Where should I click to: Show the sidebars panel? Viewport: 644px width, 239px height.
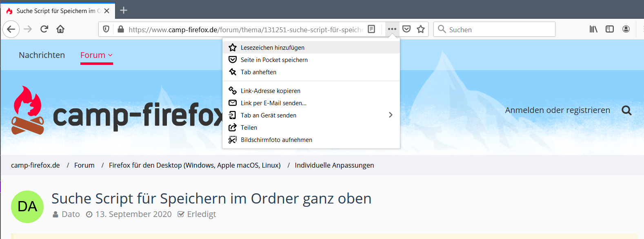click(610, 29)
